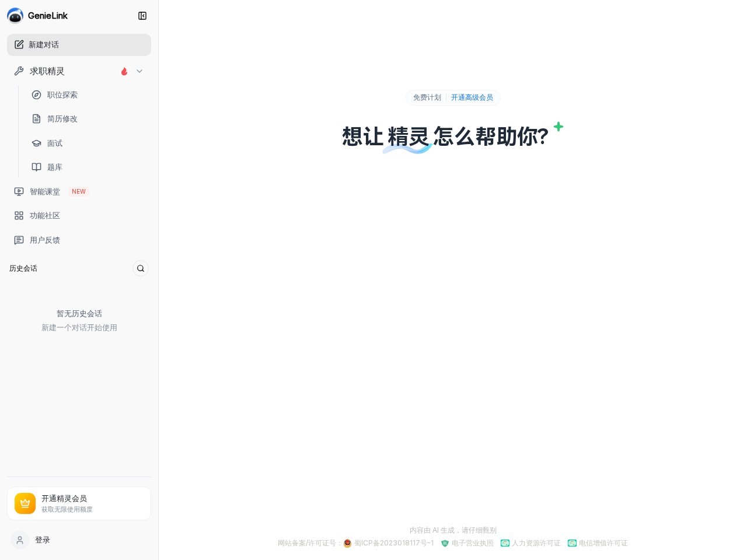The height and width of the screenshot is (560, 747).
Task: Click the user avatar icon beside 登录
Action: click(20, 540)
